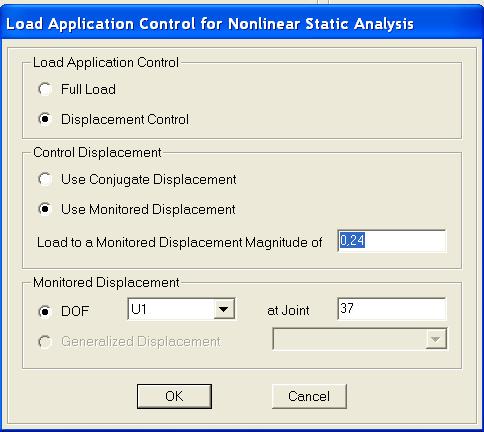Click the 'at Joint' label text
Image resolution: width=484 pixels, height=432 pixels.
point(288,310)
